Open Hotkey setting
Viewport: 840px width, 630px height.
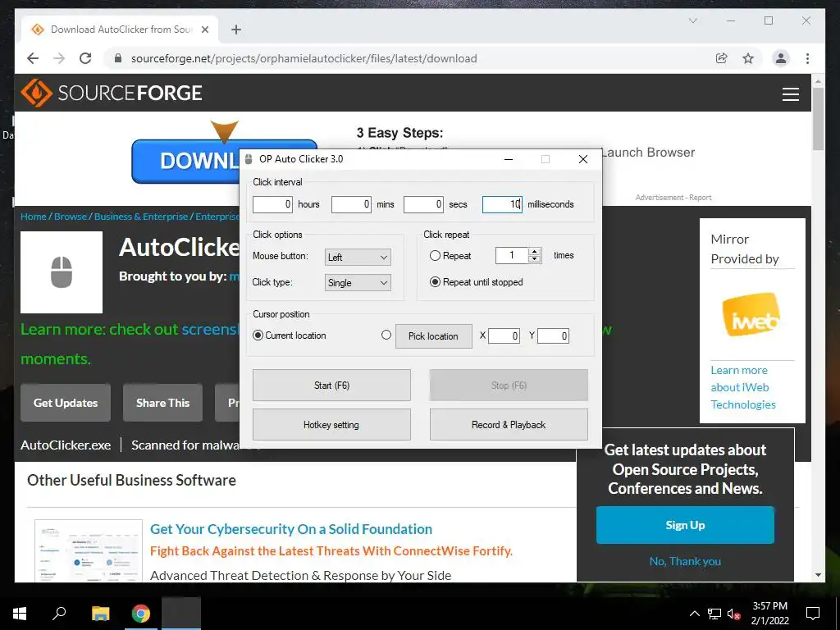coord(331,425)
